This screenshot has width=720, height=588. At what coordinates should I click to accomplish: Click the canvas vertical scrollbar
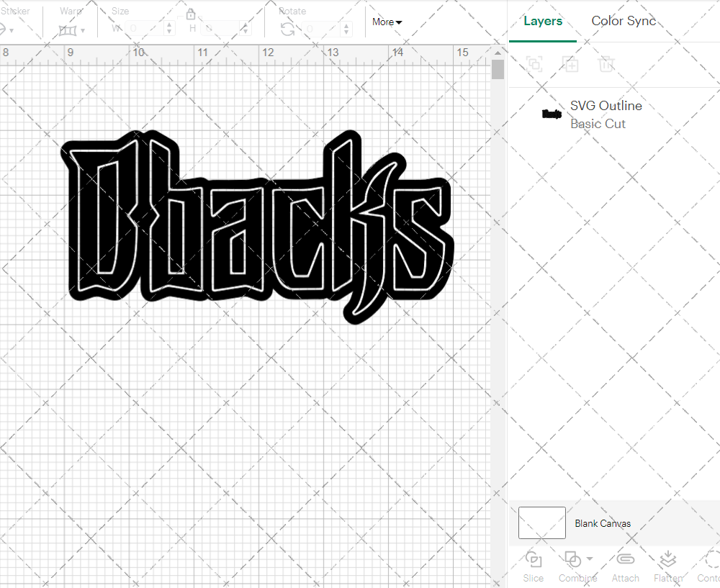pyautogui.click(x=498, y=70)
